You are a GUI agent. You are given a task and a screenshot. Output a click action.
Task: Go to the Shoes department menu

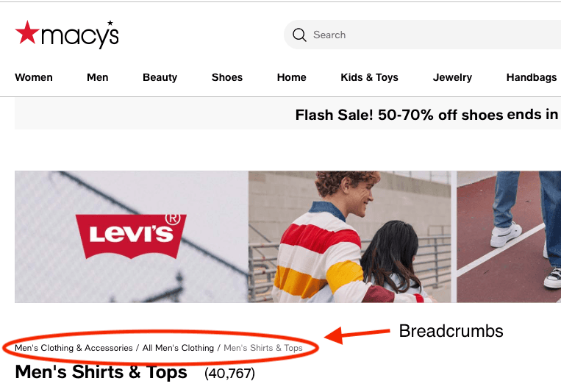(x=227, y=77)
